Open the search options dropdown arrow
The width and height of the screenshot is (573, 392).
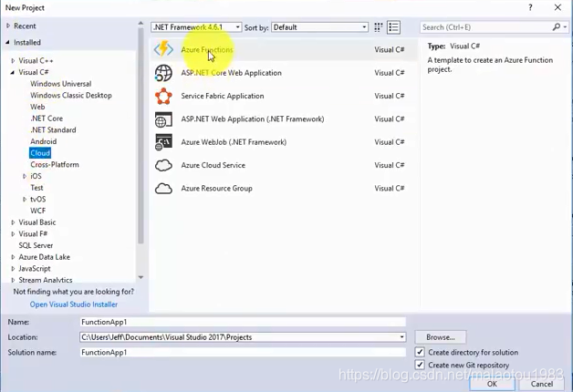[x=565, y=27]
